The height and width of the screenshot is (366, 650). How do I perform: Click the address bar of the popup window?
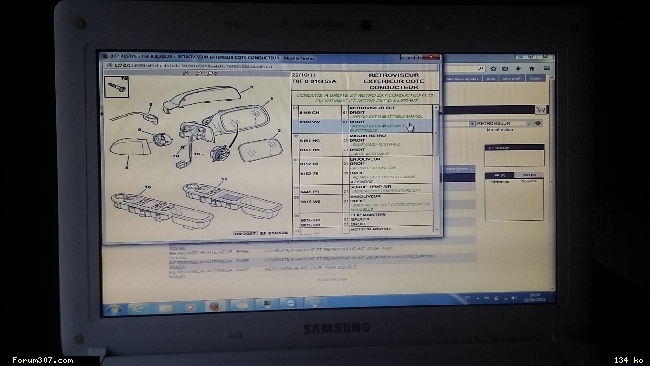pyautogui.click(x=269, y=66)
